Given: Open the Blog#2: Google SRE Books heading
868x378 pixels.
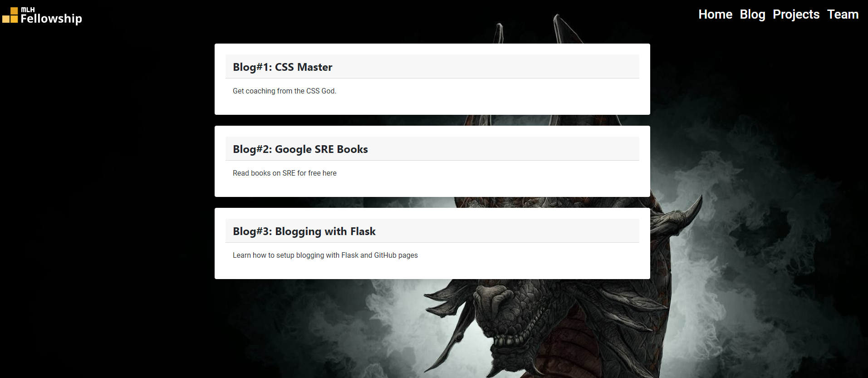Looking at the screenshot, I should pyautogui.click(x=300, y=149).
